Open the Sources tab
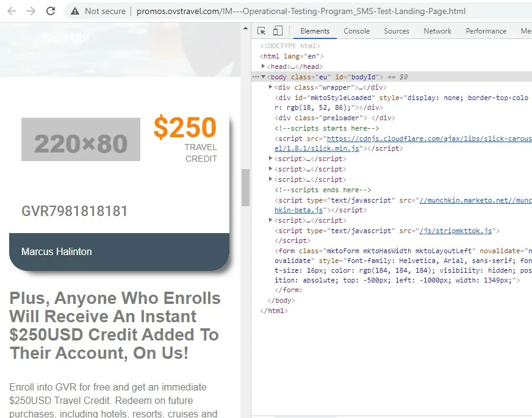The height and width of the screenshot is (418, 532). pyautogui.click(x=397, y=31)
